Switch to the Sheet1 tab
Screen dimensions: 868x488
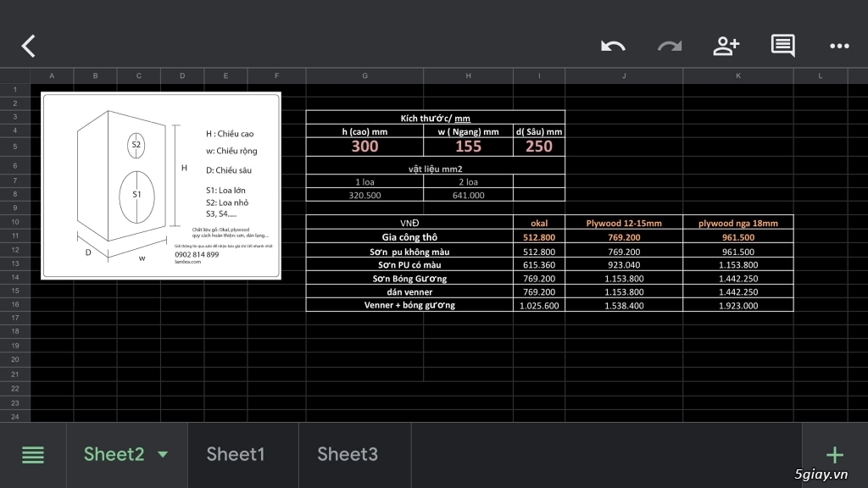click(x=236, y=454)
